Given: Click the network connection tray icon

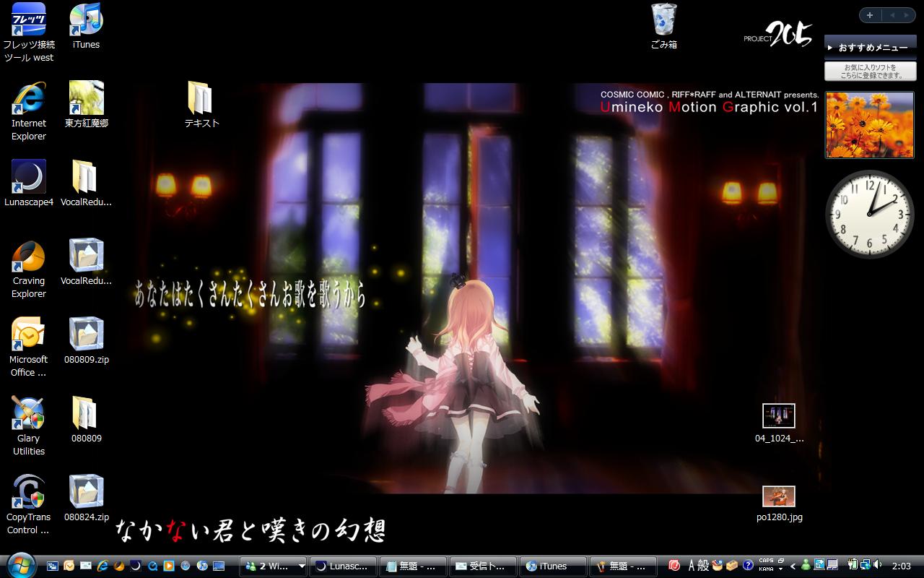Looking at the screenshot, I should pos(865,565).
